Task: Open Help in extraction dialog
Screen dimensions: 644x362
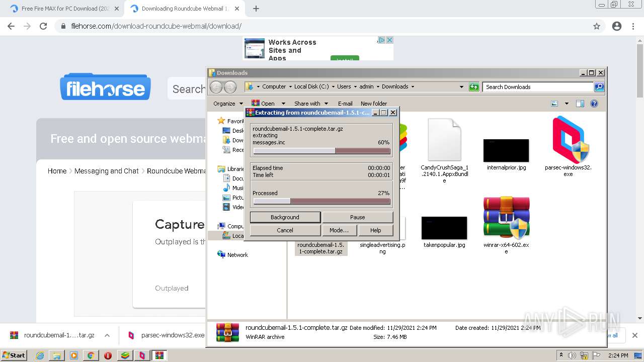Action: coord(375,230)
